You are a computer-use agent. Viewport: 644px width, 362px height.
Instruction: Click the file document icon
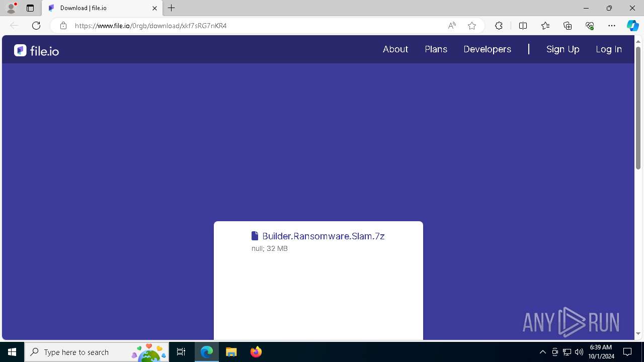click(x=255, y=236)
